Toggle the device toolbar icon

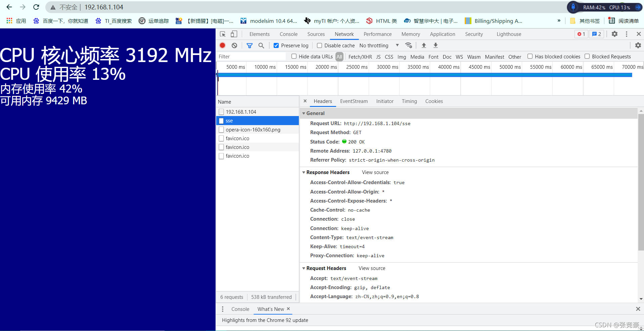pos(234,34)
